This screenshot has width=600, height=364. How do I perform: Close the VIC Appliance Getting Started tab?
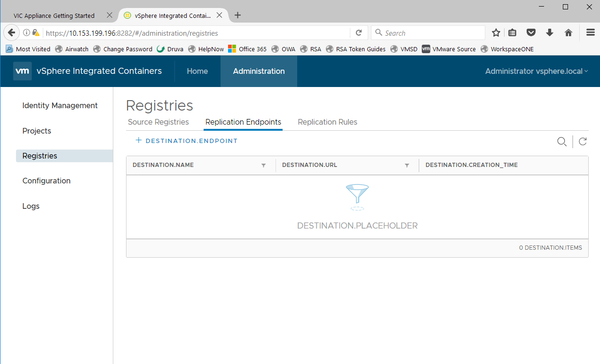point(110,15)
